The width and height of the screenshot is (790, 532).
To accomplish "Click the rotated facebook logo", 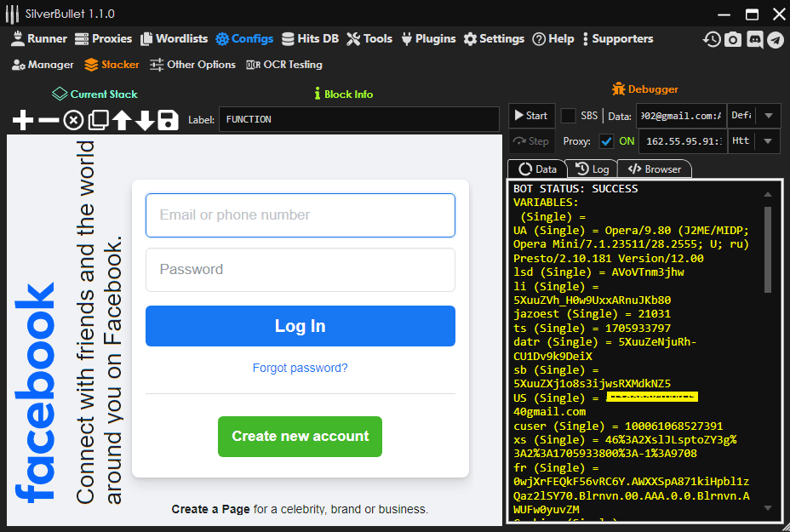I will tap(34, 392).
